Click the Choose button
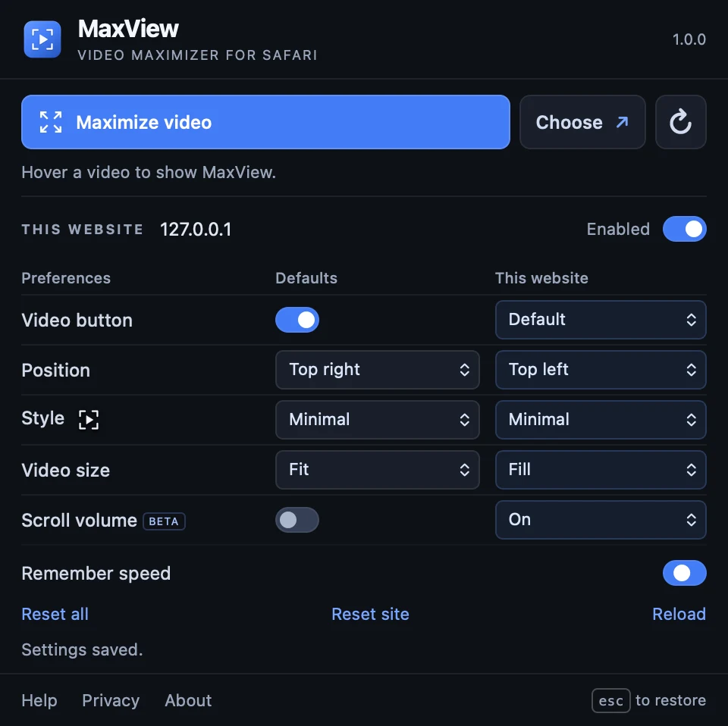This screenshot has width=728, height=726. 582,122
